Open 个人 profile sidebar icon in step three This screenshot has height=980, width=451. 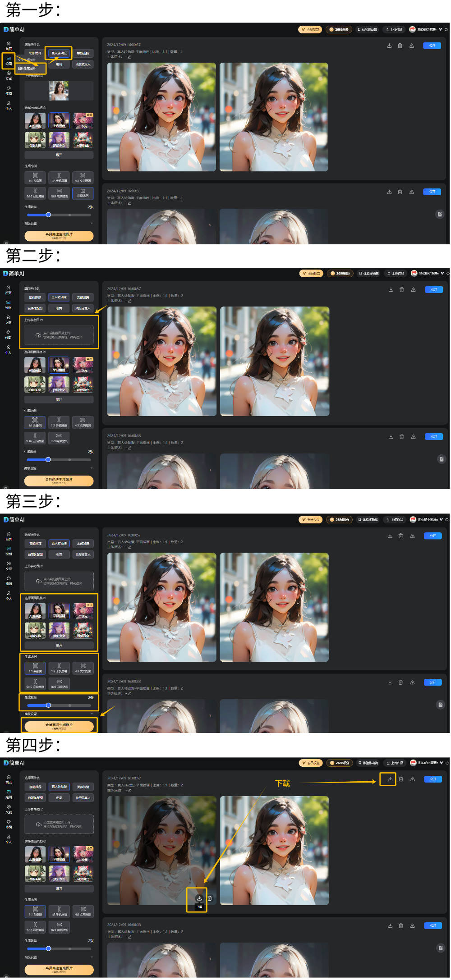pyautogui.click(x=9, y=595)
